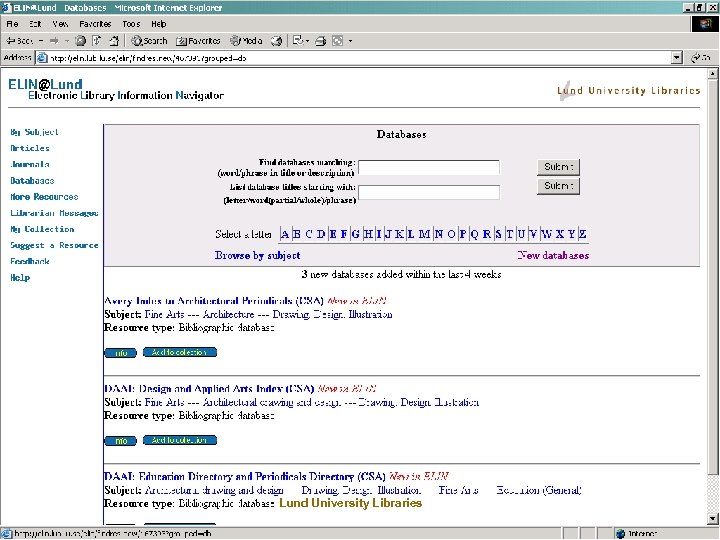The image size is (720, 540).
Task: Click the Internet zone status bar icon
Action: (x=620, y=534)
